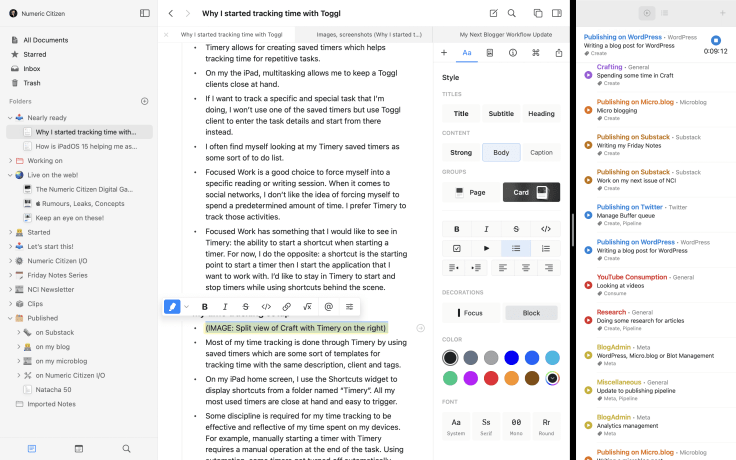This screenshot has height=460, width=736.
Task: Click the duplicate windows icon in toolbar
Action: tap(538, 13)
